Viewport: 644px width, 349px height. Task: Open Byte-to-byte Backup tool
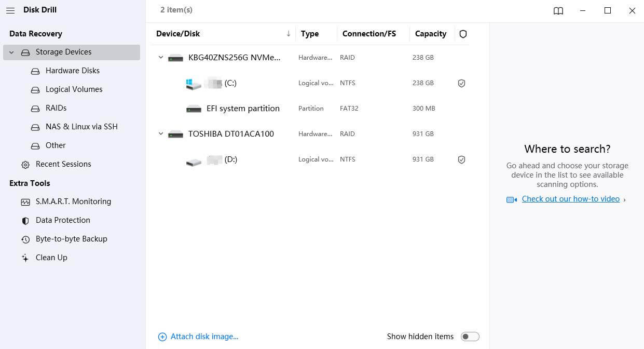coord(72,239)
